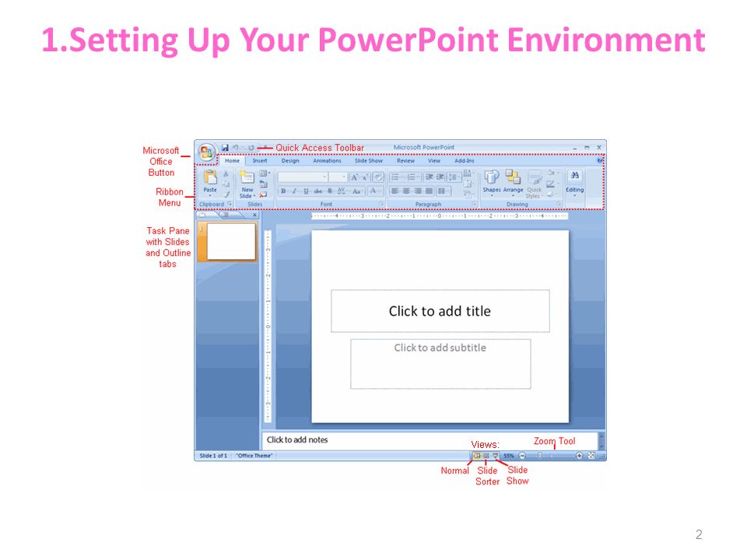Click the 55% zoom level button

coord(509,456)
